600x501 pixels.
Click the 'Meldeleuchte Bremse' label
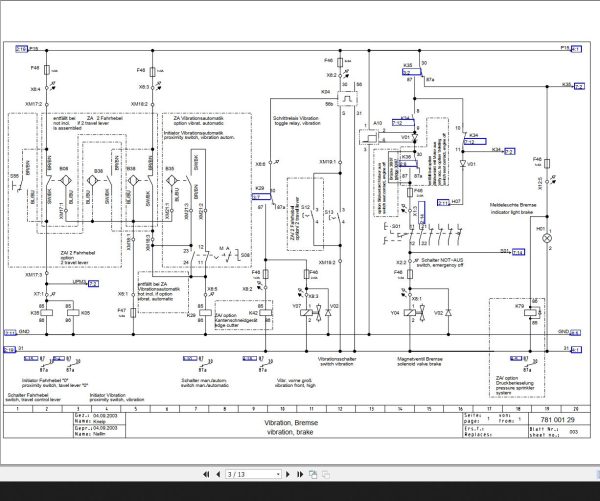tap(513, 205)
